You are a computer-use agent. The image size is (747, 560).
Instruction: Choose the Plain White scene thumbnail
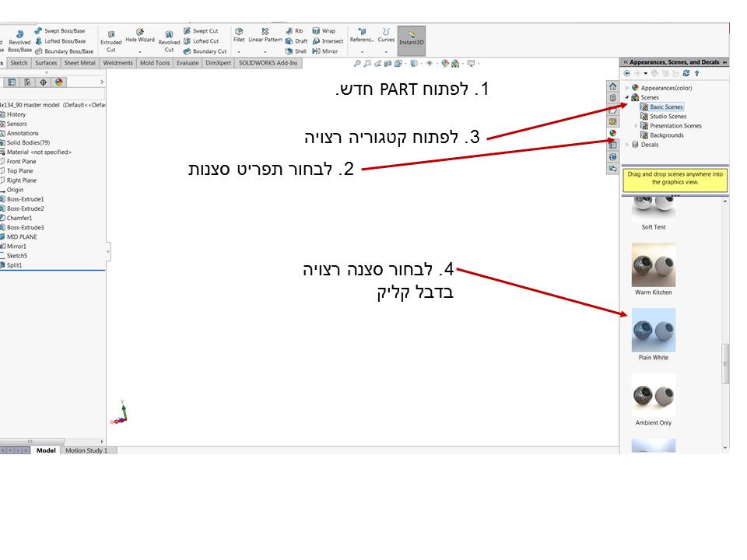[654, 331]
